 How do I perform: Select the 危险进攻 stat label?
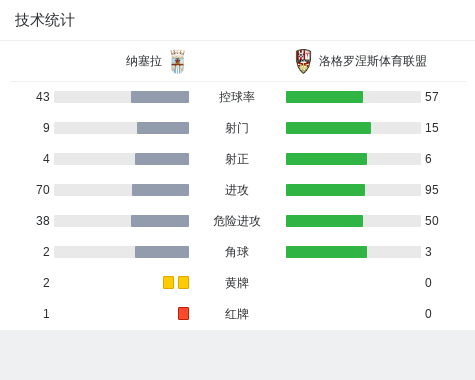(x=237, y=221)
